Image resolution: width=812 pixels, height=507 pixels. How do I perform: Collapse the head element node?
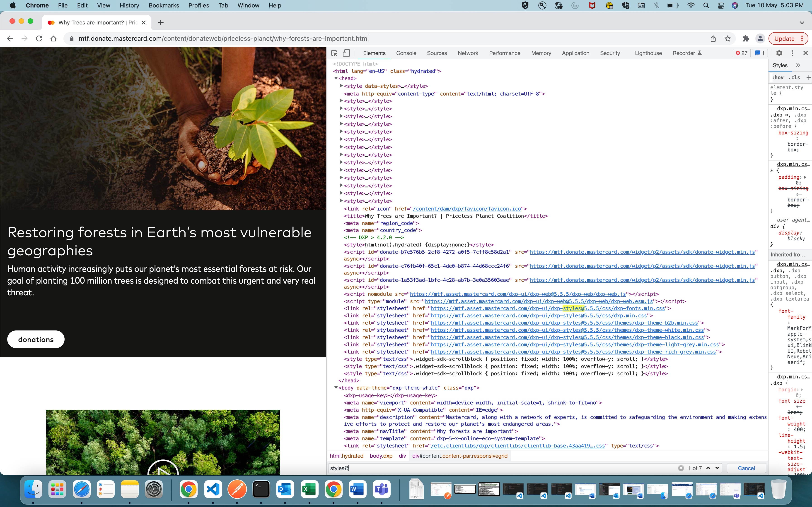click(336, 78)
